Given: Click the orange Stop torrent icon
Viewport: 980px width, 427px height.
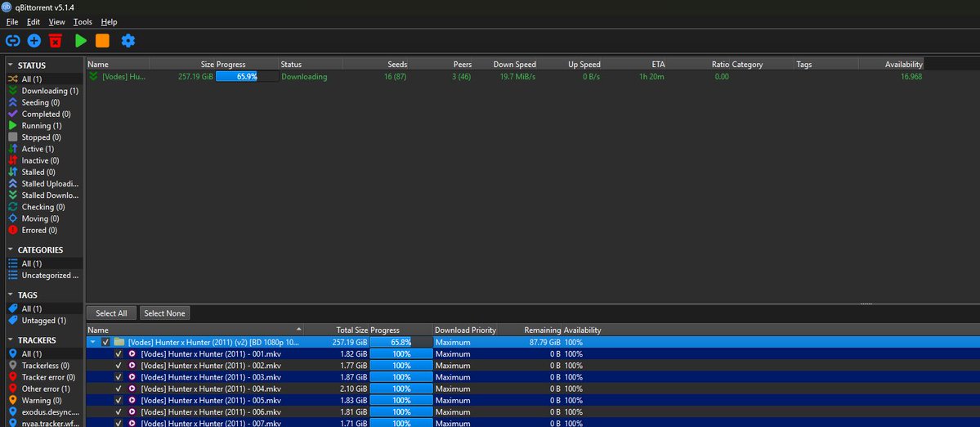Looking at the screenshot, I should pyautogui.click(x=102, y=41).
